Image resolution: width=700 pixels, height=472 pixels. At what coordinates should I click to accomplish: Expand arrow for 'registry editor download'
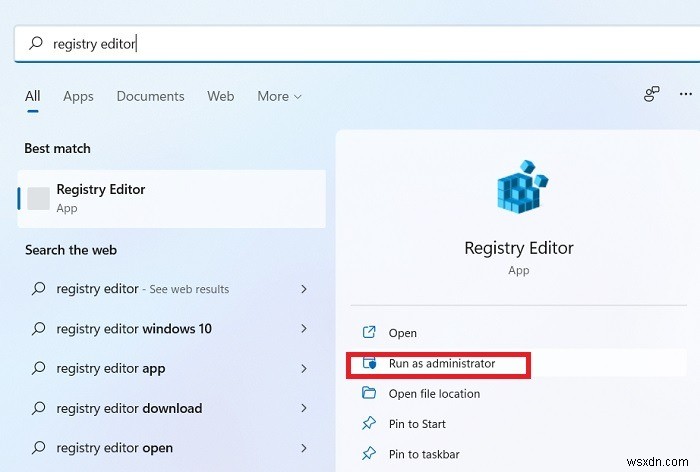click(x=304, y=408)
